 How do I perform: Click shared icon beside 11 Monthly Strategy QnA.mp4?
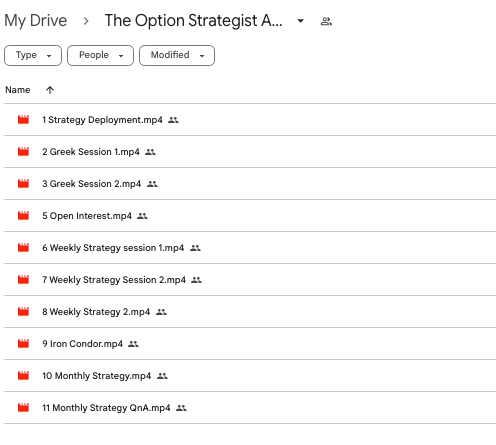(x=181, y=408)
